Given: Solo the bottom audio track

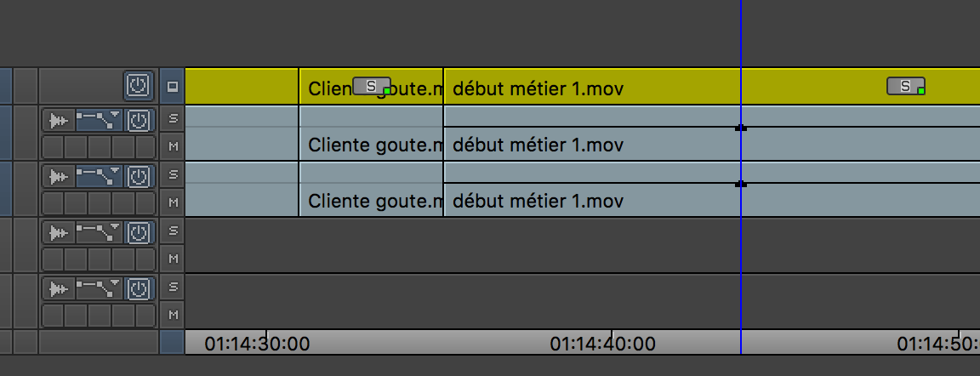Looking at the screenshot, I should (x=173, y=287).
